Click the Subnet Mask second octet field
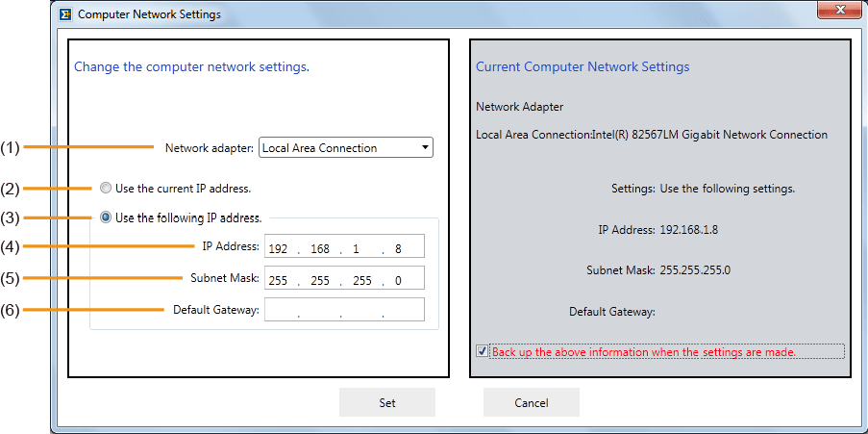The height and width of the screenshot is (434, 868). (320, 280)
